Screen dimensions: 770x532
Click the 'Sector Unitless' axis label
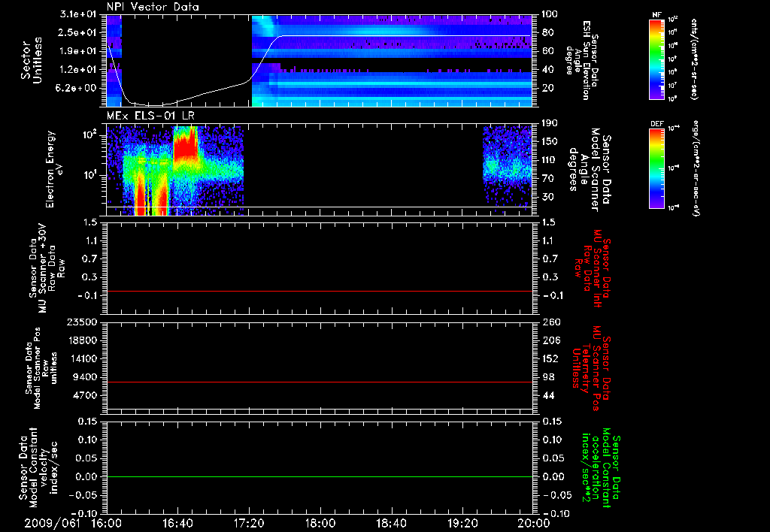coord(32,60)
